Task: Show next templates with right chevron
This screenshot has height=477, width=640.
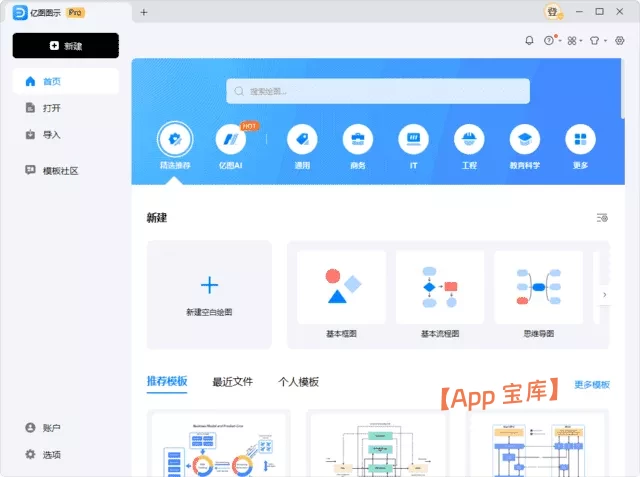Action: (605, 295)
